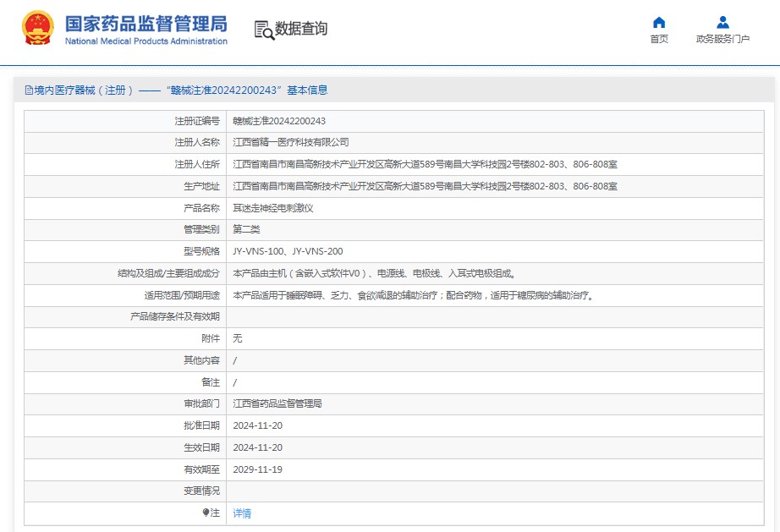
Task: Open the 首页 text link
Action: [x=659, y=39]
